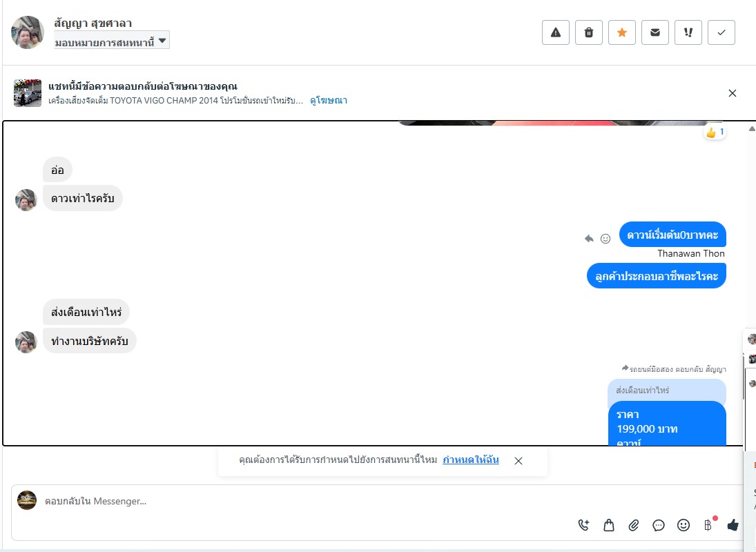Image resolution: width=756 pixels, height=552 pixels.
Task: Start a call with the phone icon
Action: click(x=583, y=525)
